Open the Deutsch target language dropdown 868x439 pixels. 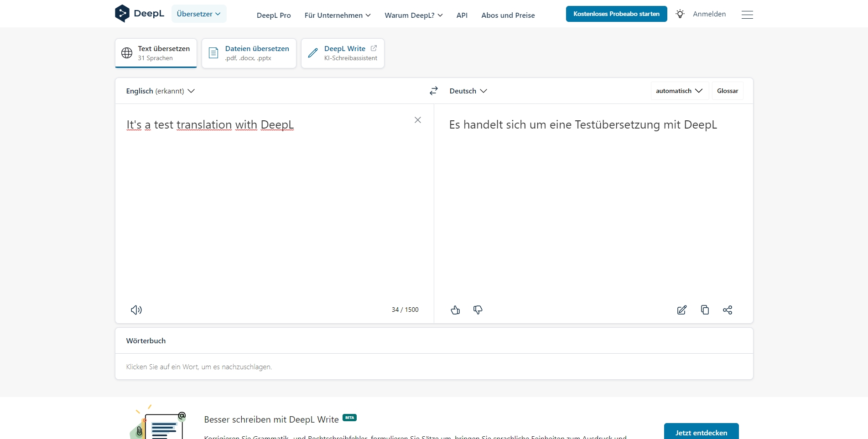pos(468,91)
